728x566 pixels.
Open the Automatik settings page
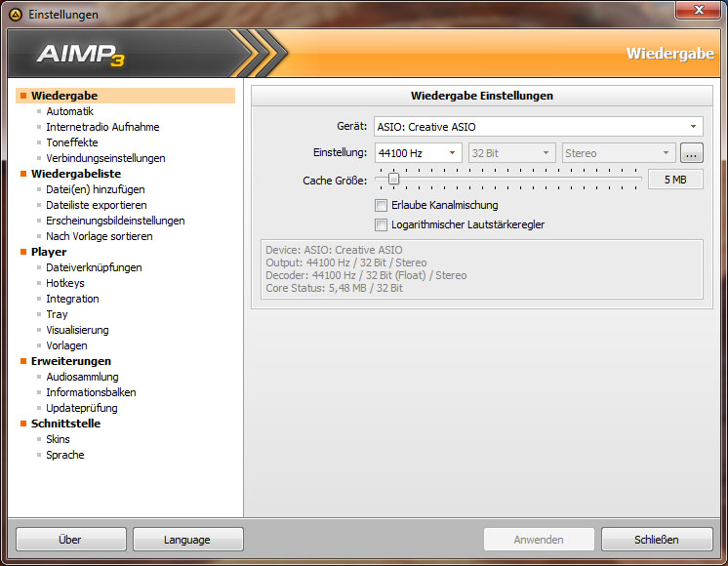coord(69,111)
